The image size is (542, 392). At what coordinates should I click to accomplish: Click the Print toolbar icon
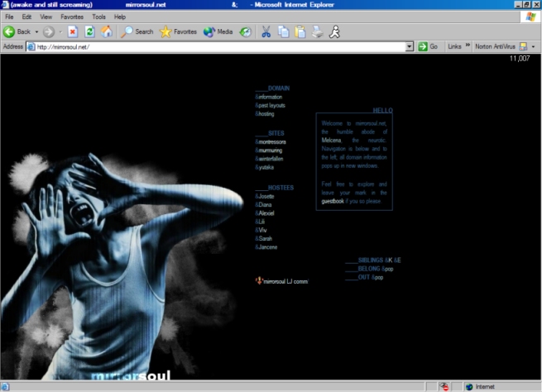pyautogui.click(x=317, y=31)
